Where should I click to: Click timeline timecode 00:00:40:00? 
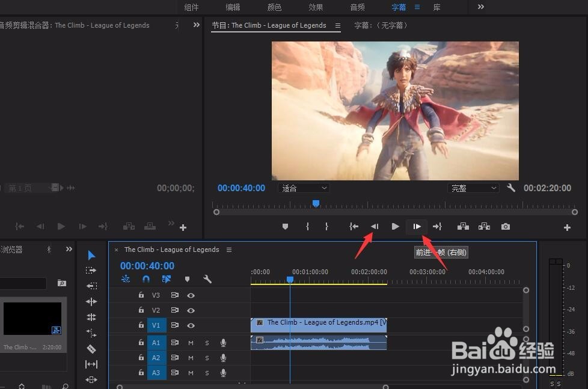click(147, 266)
